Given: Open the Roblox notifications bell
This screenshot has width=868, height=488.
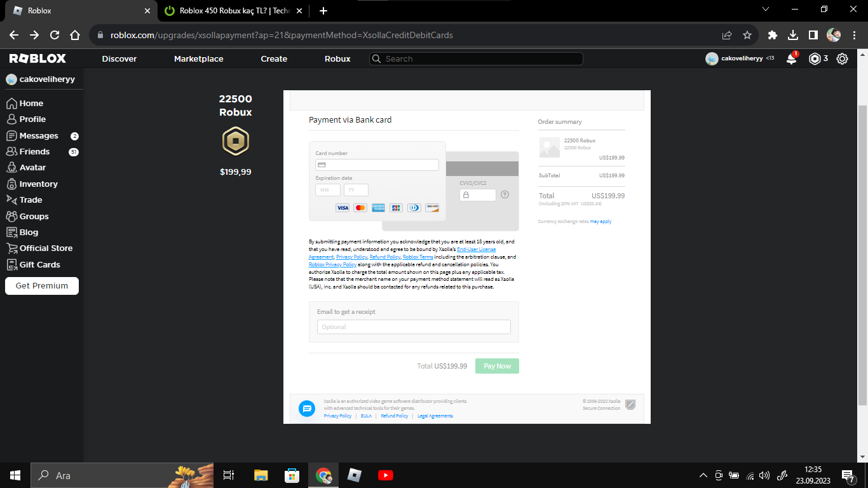Looking at the screenshot, I should point(791,58).
